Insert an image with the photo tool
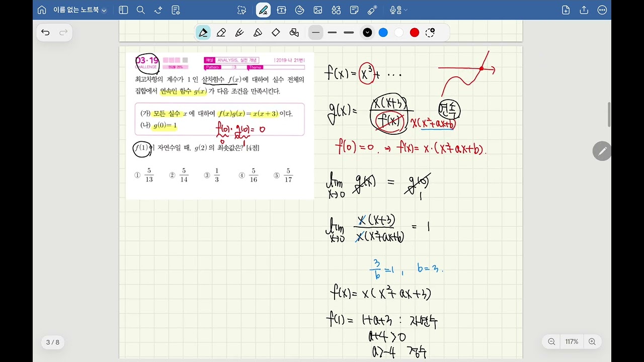Viewport: 644px width, 362px height. pyautogui.click(x=318, y=10)
